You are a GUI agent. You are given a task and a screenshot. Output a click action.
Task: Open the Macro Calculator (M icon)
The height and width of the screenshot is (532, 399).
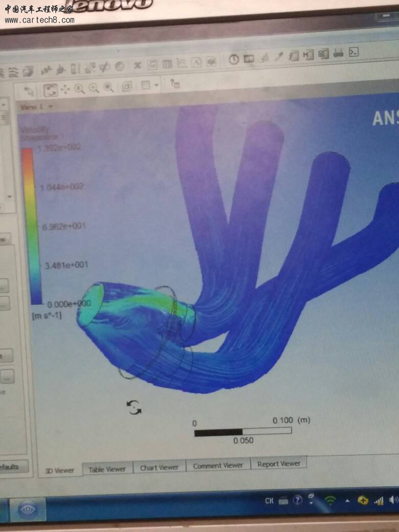[x=308, y=55]
